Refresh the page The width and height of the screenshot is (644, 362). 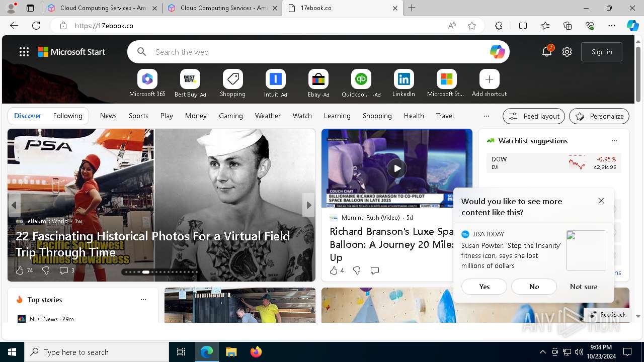(x=36, y=26)
